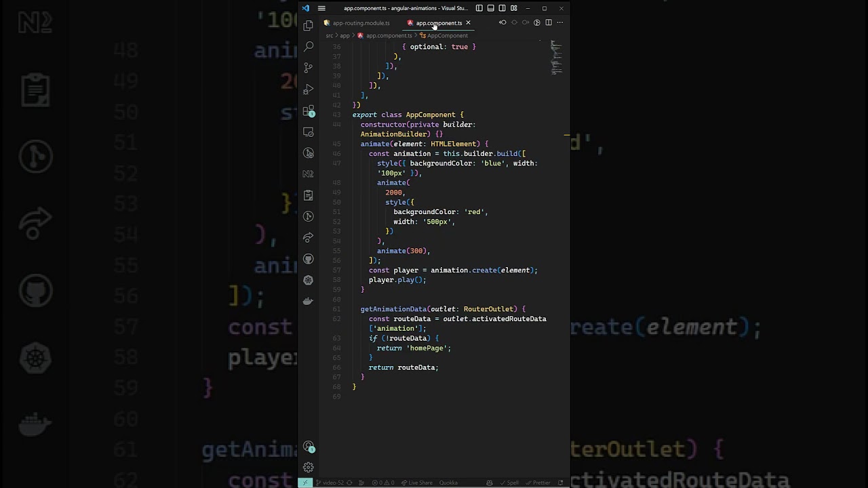Viewport: 868px width, 488px height.
Task: Open the remote window status indicator
Action: pyautogui.click(x=304, y=483)
